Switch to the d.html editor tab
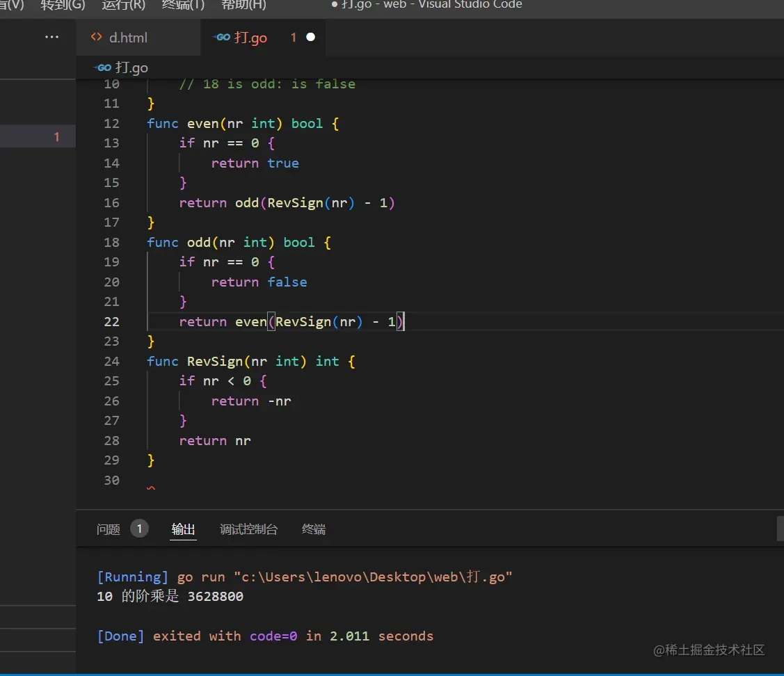Screen dimensions: 784x676 point(138,38)
